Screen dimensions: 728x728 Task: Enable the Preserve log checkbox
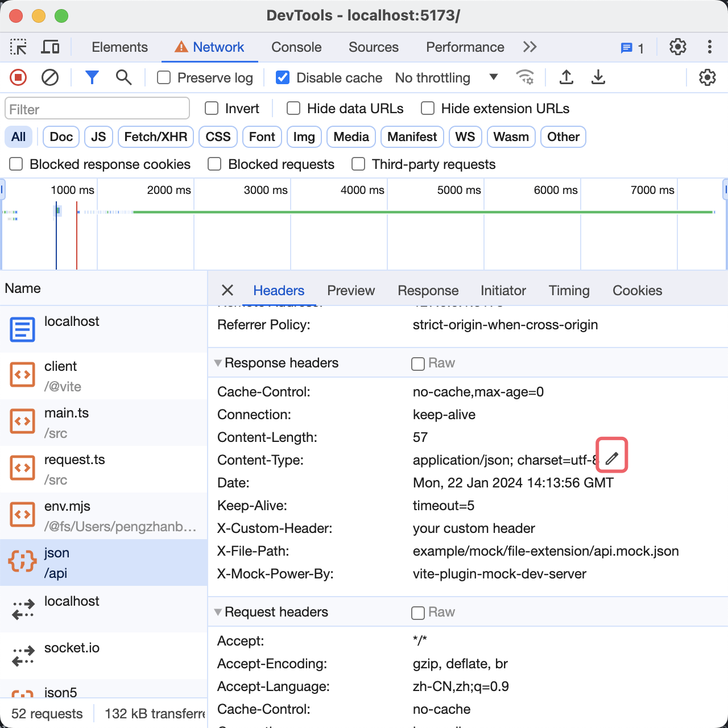(x=164, y=77)
